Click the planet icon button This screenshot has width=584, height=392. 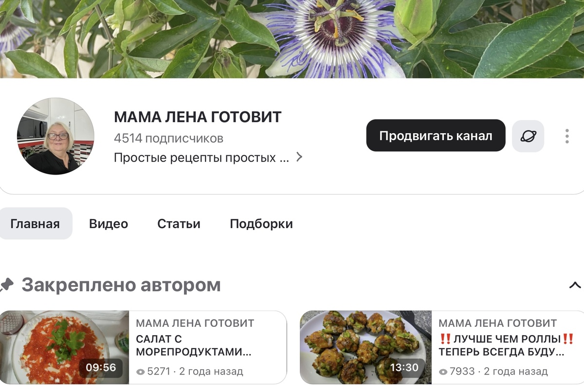(528, 136)
